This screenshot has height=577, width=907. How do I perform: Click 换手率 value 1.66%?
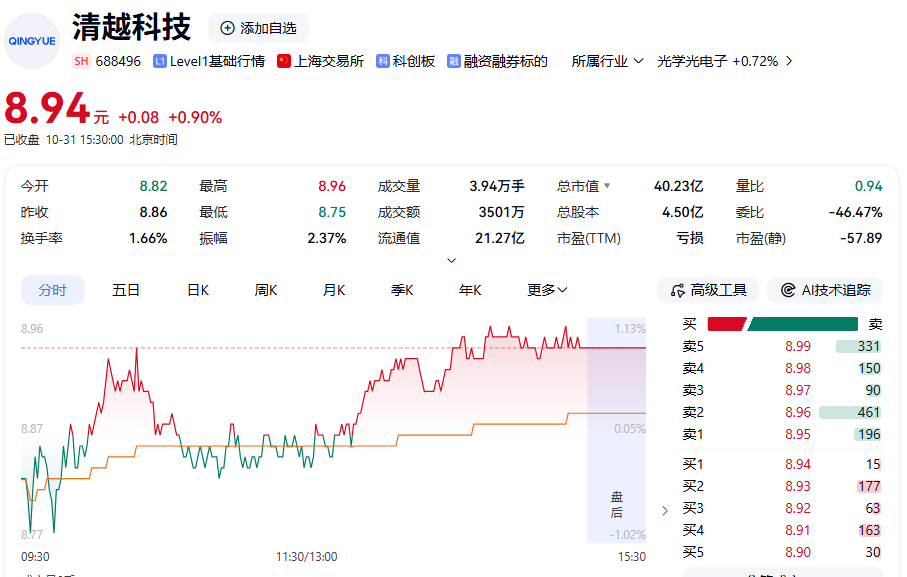pyautogui.click(x=148, y=238)
